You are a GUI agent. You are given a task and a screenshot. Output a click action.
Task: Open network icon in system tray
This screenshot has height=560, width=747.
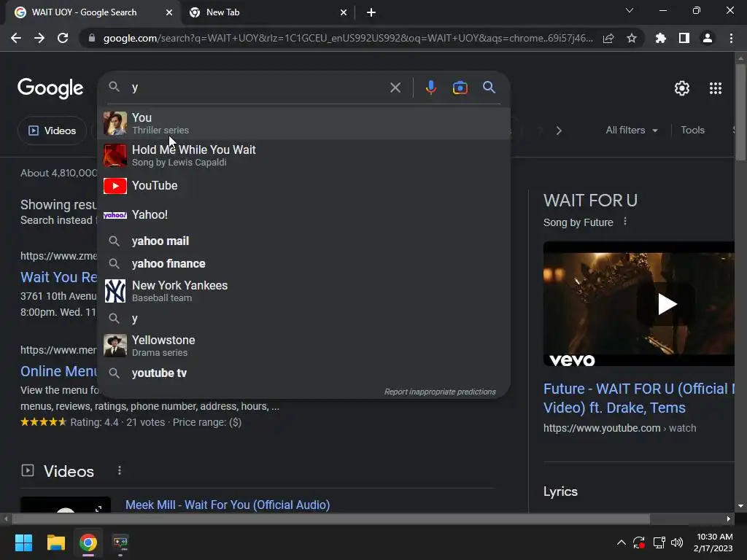coord(659,542)
